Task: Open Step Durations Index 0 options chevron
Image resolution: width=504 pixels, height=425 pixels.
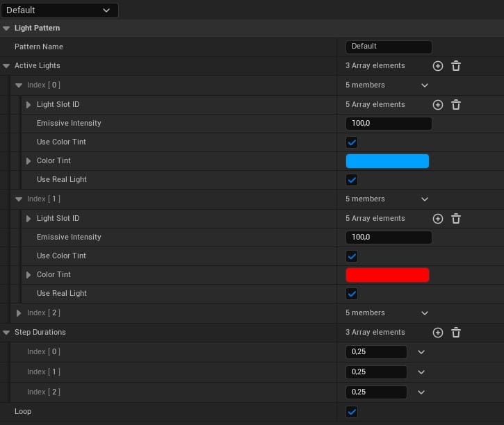Action: (421, 352)
